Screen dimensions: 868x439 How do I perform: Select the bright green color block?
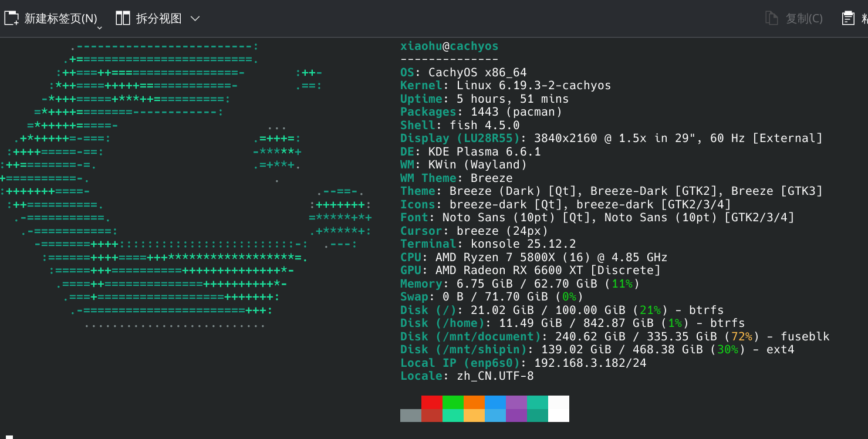click(x=453, y=402)
